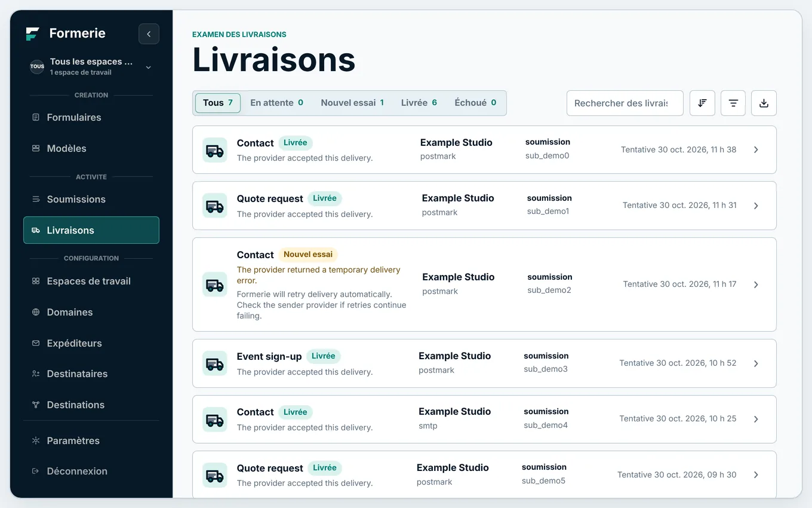The image size is (812, 508).
Task: Click the Destinations branch icon
Action: 36,405
